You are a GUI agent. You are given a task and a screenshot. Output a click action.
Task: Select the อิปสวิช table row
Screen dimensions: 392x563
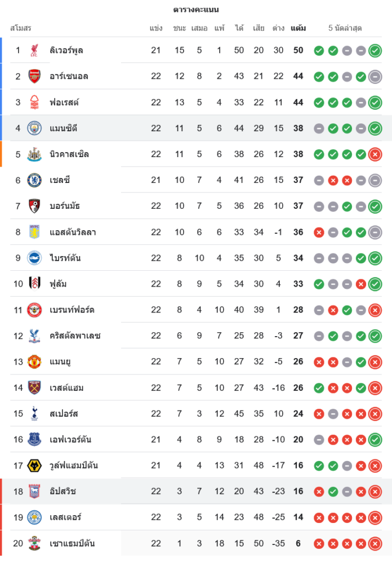tap(196, 491)
